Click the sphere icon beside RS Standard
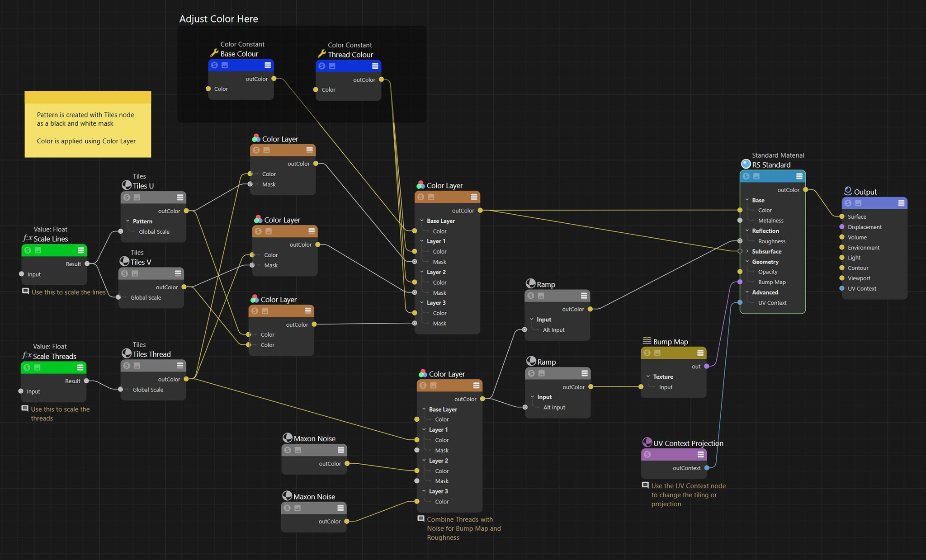The height and width of the screenshot is (560, 926). [x=746, y=164]
